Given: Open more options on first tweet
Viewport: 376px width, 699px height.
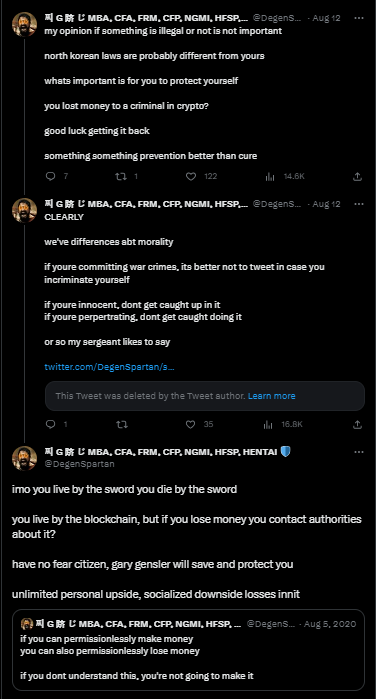Looking at the screenshot, I should [x=359, y=18].
